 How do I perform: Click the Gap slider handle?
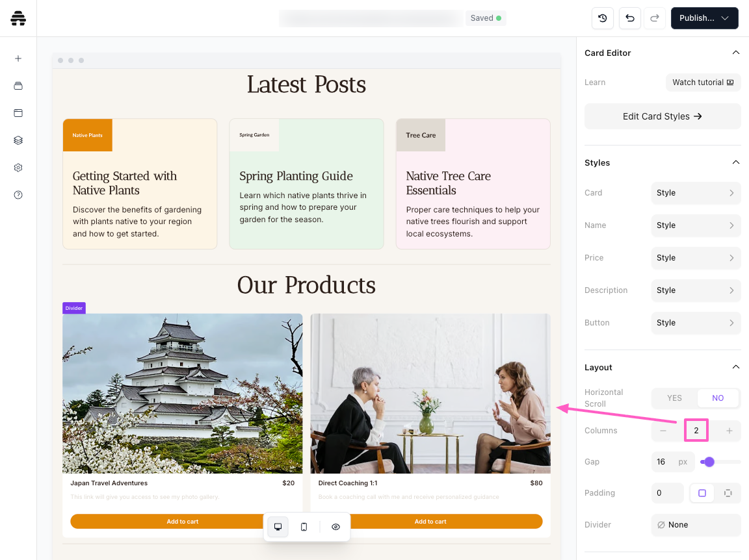pos(709,462)
